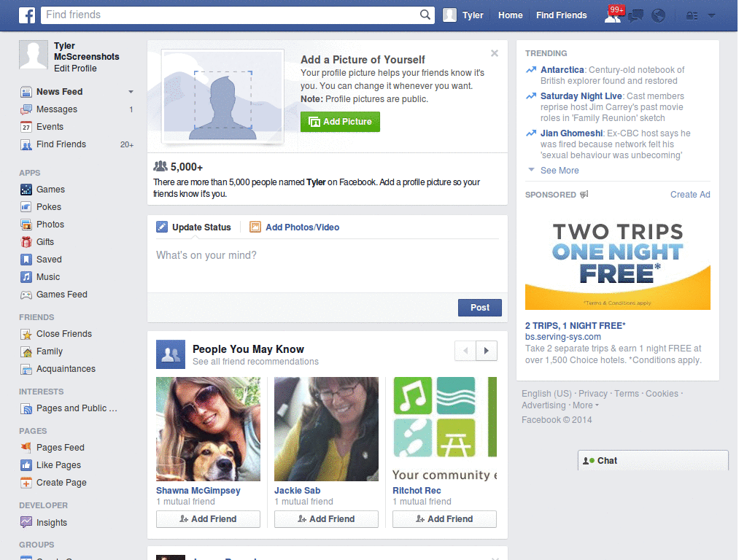Click the Pages Feed flag icon
This screenshot has height=560, width=747.
coord(26,448)
